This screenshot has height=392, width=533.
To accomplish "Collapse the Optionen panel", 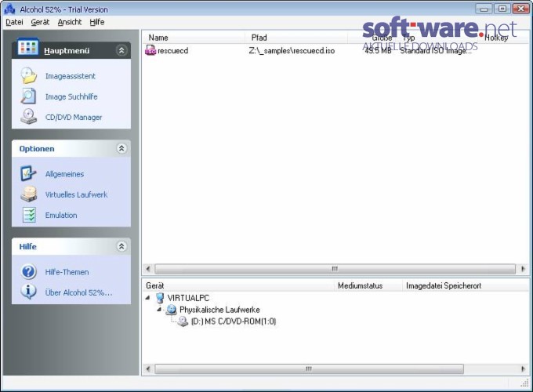I will click(121, 148).
